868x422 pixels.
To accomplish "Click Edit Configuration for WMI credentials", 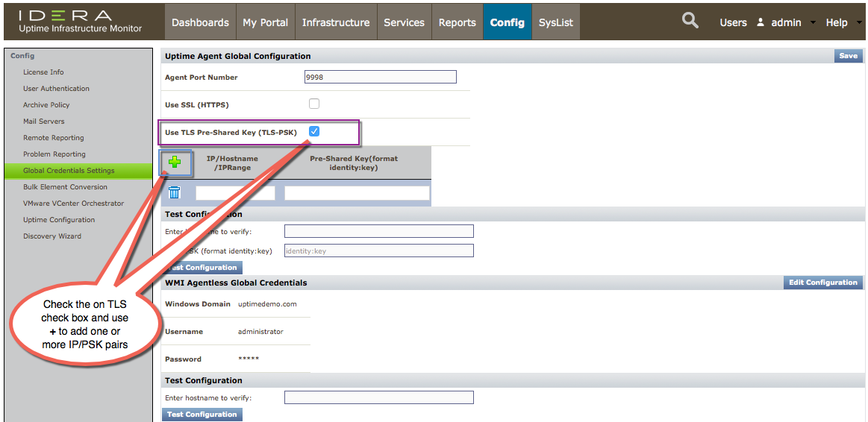I will click(x=823, y=282).
